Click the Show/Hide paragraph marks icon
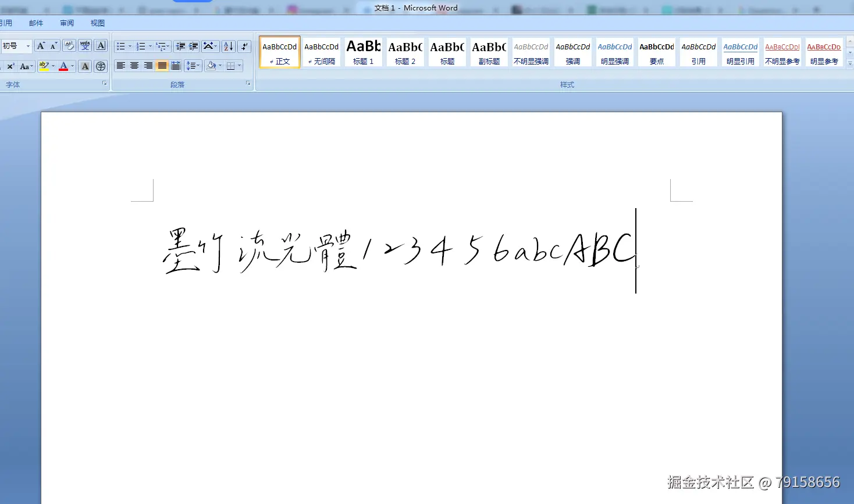The width and height of the screenshot is (854, 504). 244,47
